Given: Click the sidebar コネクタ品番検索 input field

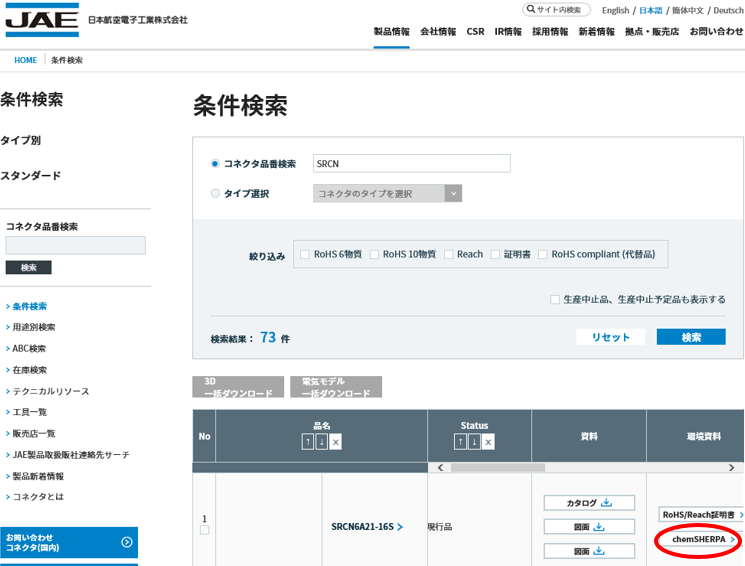Looking at the screenshot, I should 76,246.
